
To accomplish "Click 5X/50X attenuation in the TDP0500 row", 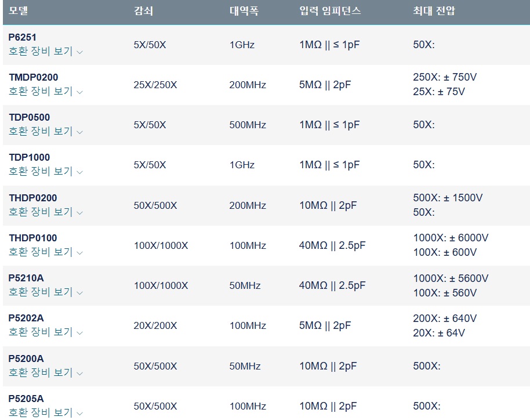I will click(x=150, y=125).
